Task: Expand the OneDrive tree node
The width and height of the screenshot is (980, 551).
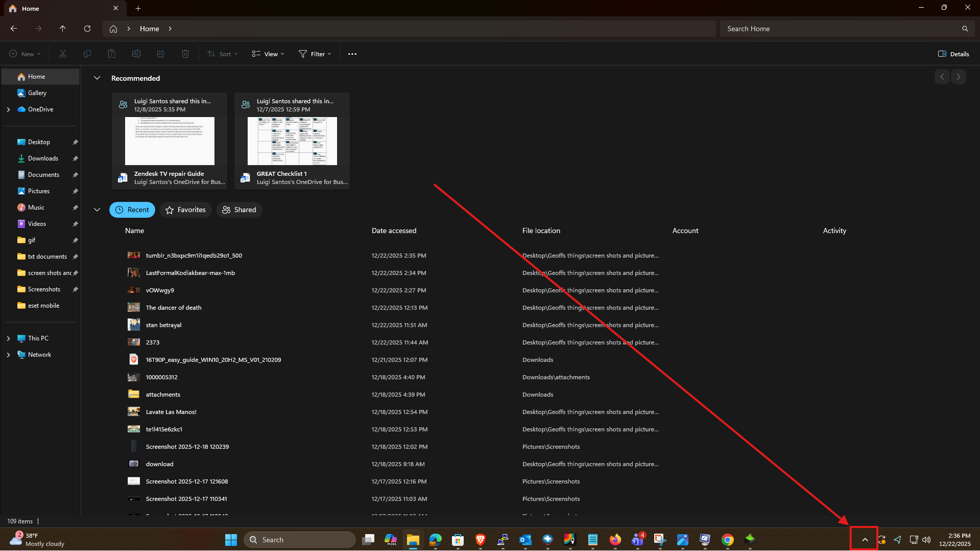Action: [8, 109]
